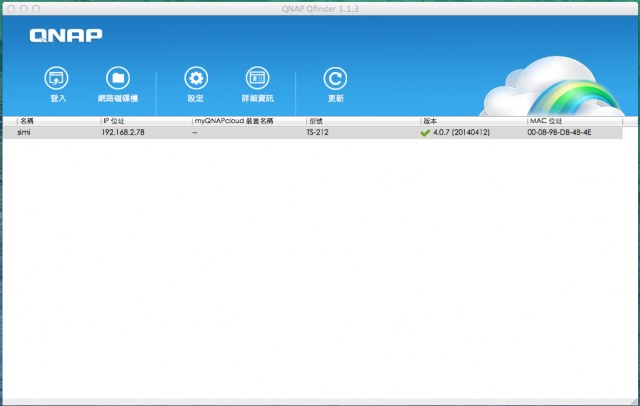Click the myQNAPcloud name cell showing --
Image resolution: width=640 pixels, height=406 pixels.
tap(195, 133)
